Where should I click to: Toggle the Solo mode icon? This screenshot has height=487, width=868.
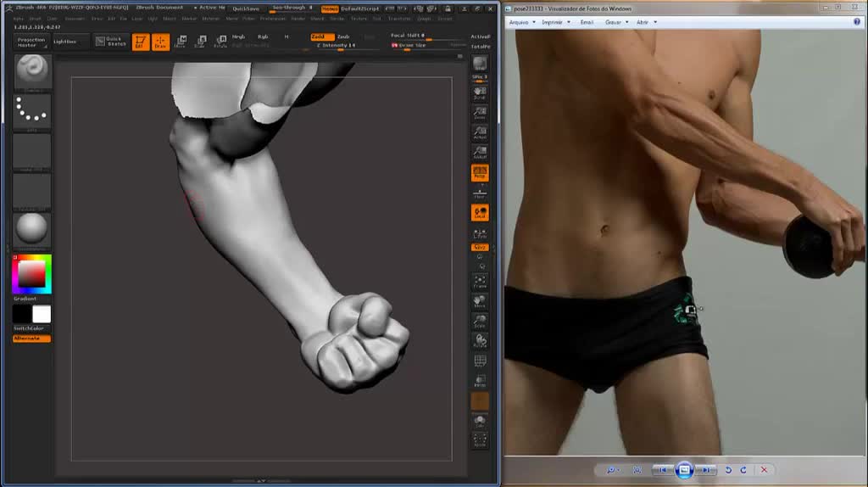[480, 422]
